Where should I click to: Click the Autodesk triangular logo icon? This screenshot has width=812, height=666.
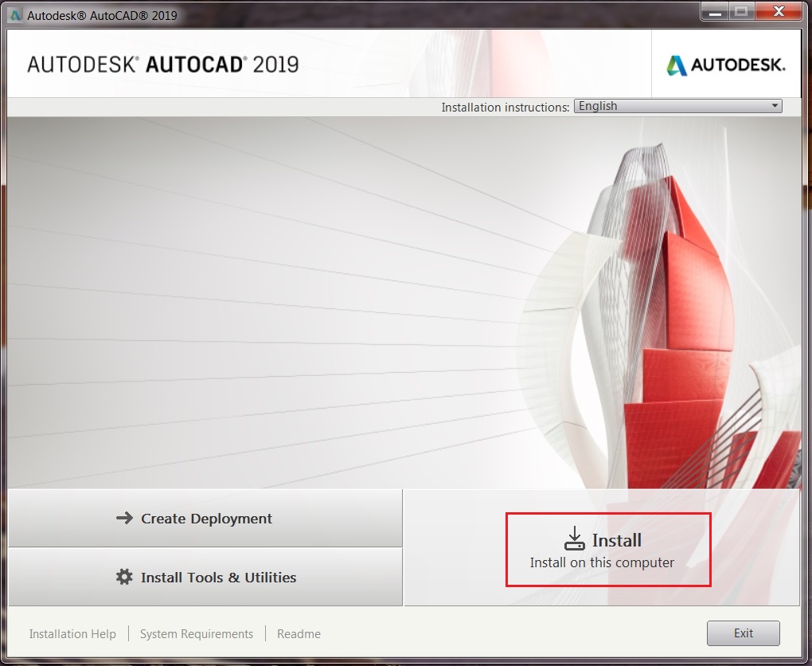pyautogui.click(x=676, y=65)
